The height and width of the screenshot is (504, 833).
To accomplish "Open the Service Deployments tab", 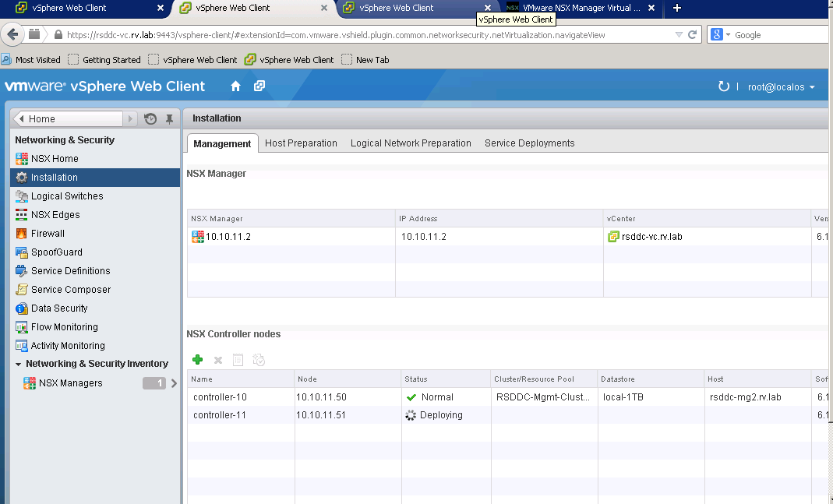I will pos(529,143).
